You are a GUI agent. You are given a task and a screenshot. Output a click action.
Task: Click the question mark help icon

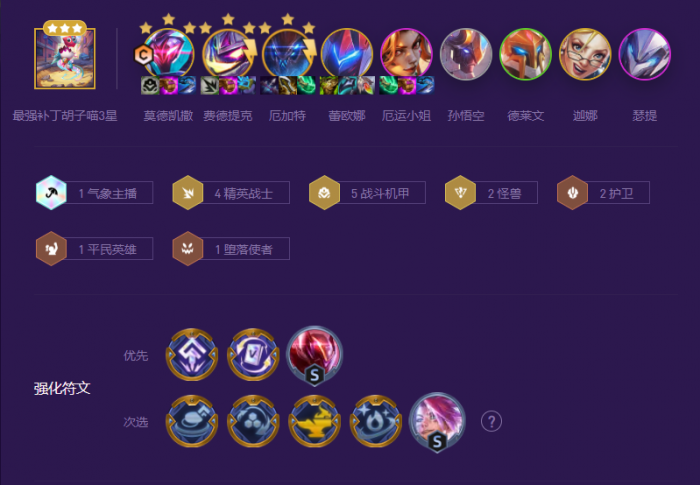(x=492, y=421)
